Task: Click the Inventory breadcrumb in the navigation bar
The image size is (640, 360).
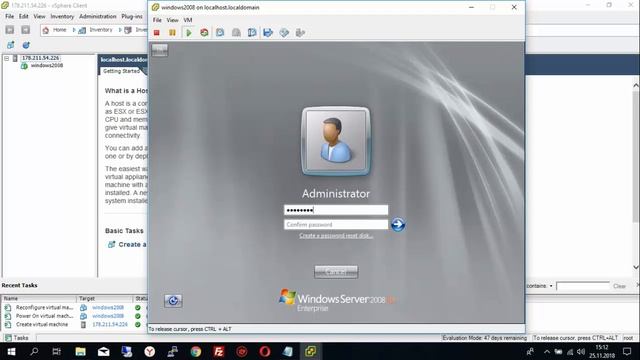Action: click(100, 30)
